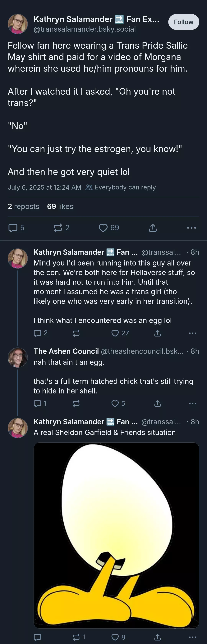Open the @transsalamander.bsky.social handle link
Image resolution: width=207 pixels, height=644 pixels.
[85, 29]
